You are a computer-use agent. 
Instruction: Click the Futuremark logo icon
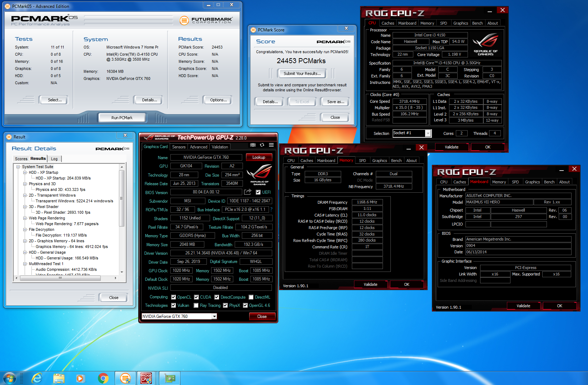point(184,20)
